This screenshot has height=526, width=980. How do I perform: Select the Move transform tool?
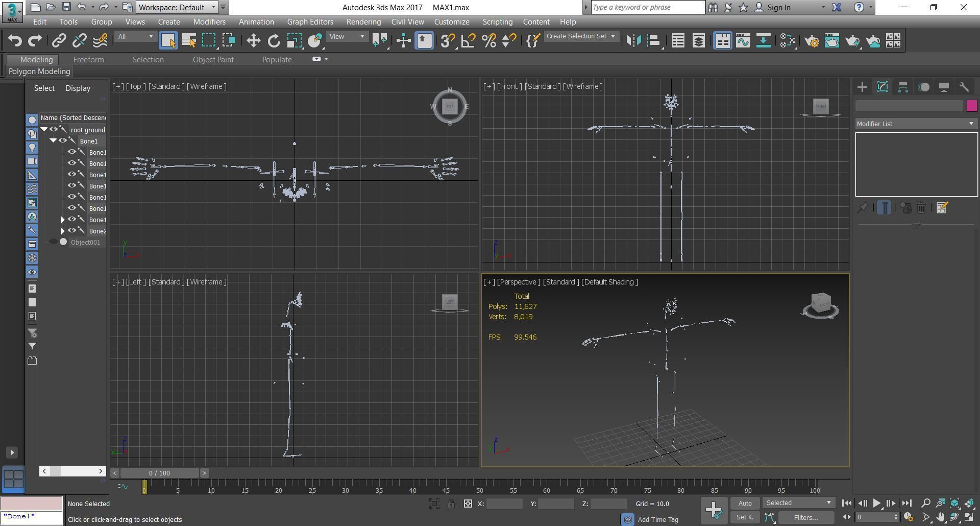(x=253, y=41)
